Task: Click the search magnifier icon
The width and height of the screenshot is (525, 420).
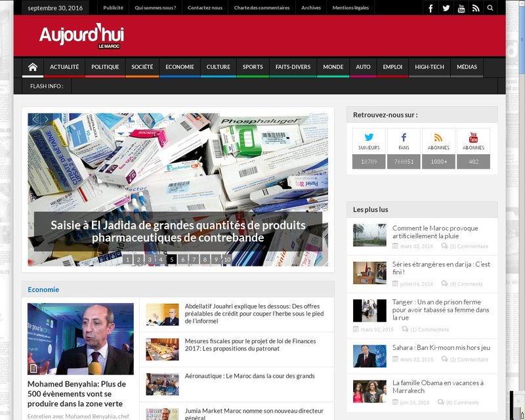Action: (x=490, y=8)
